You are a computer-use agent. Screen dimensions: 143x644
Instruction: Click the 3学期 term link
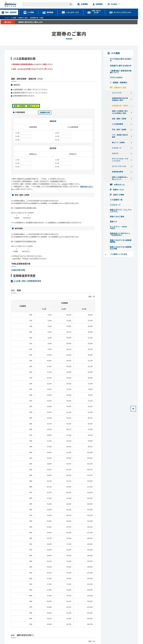pos(23,270)
